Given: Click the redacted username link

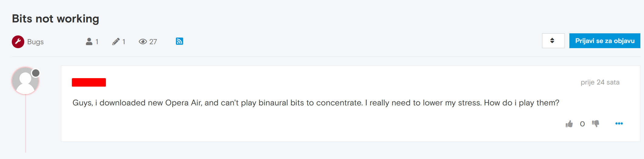Looking at the screenshot, I should [89, 82].
